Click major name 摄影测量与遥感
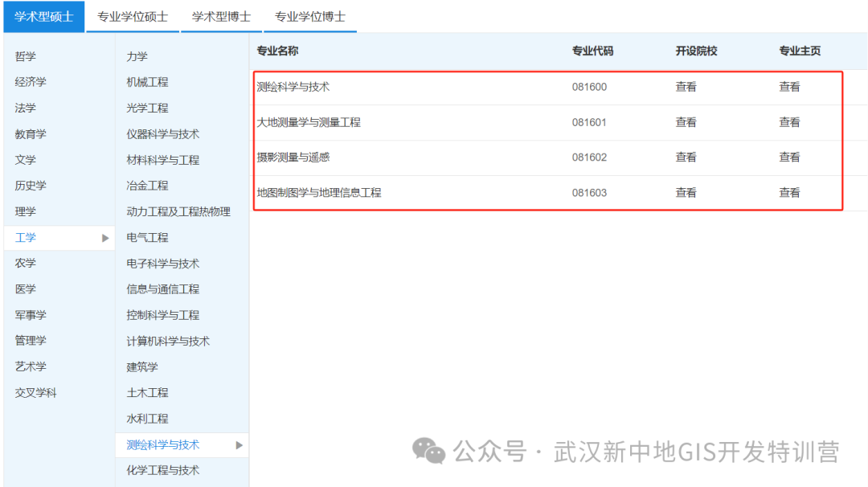The width and height of the screenshot is (868, 487). [x=293, y=158]
